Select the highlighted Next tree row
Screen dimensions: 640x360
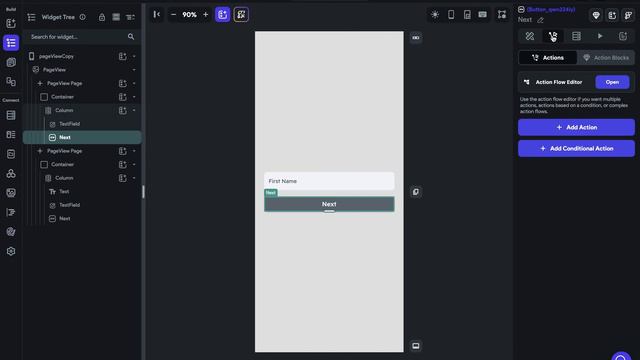[x=82, y=138]
